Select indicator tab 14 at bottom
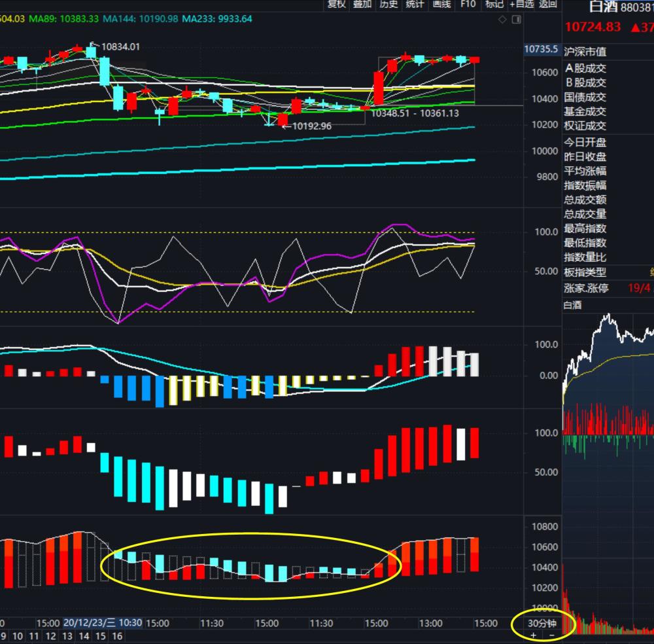This screenshot has width=654, height=644. tap(84, 636)
